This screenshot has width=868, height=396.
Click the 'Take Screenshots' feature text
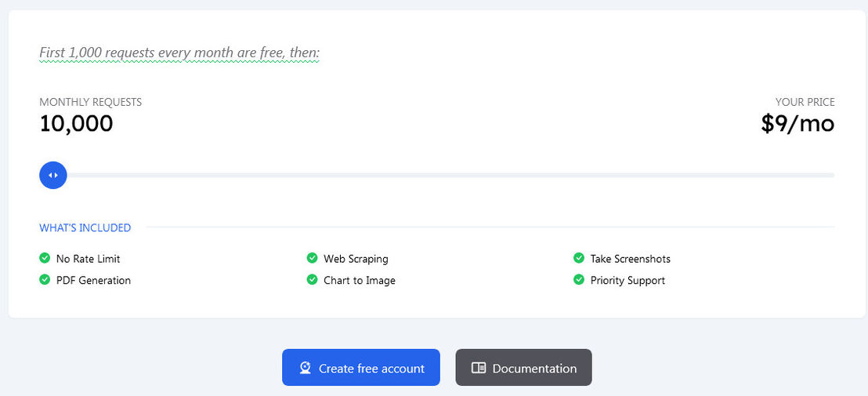pos(631,259)
